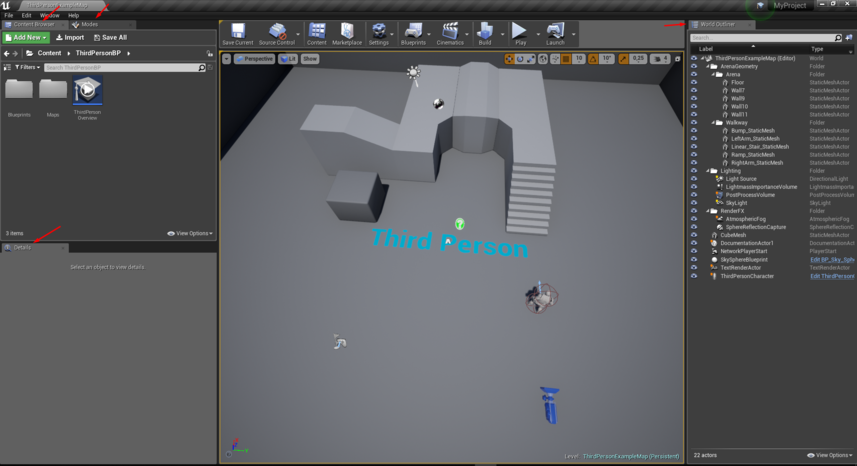This screenshot has height=466, width=857.
Task: Click the viewport scale mode icon
Action: (530, 59)
